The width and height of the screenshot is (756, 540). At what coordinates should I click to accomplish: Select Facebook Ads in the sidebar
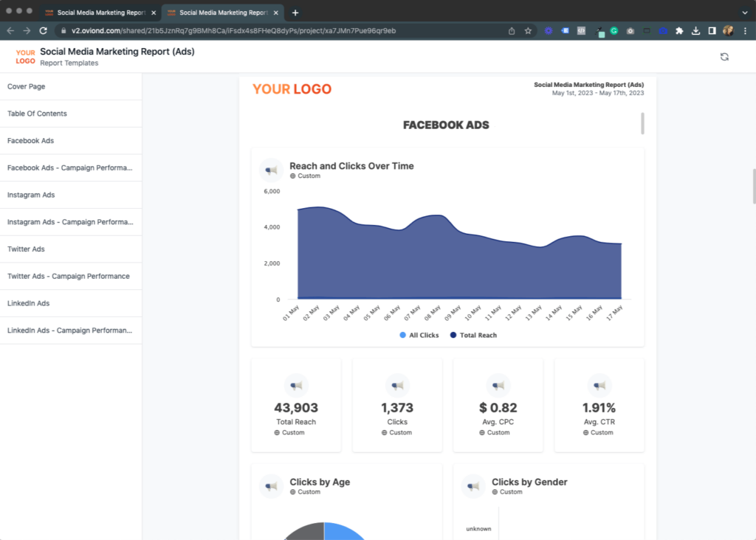click(x=71, y=141)
